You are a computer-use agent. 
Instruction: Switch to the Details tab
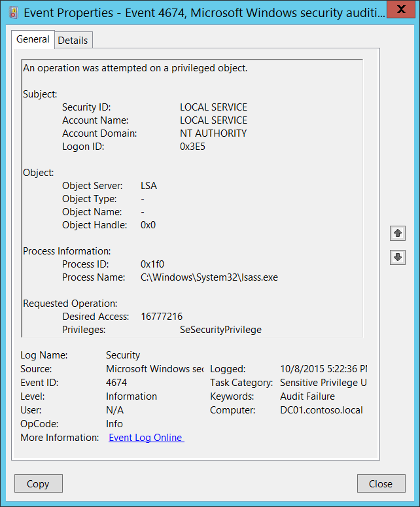tap(73, 41)
